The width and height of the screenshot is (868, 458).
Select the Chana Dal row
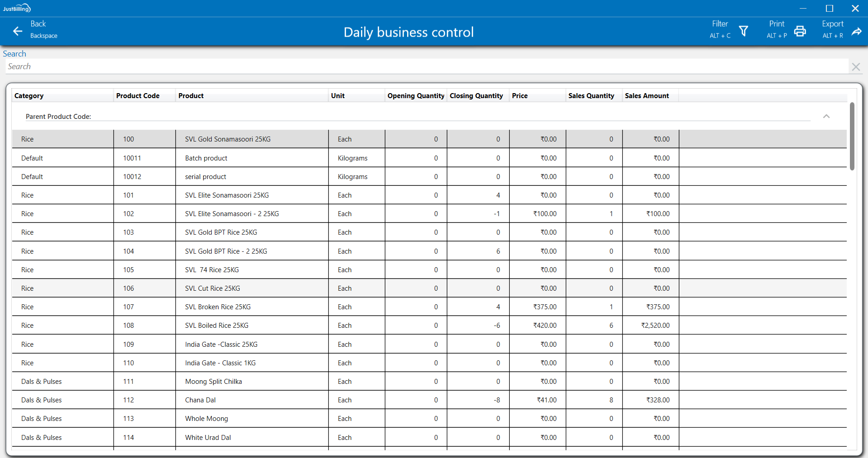[x=200, y=400]
